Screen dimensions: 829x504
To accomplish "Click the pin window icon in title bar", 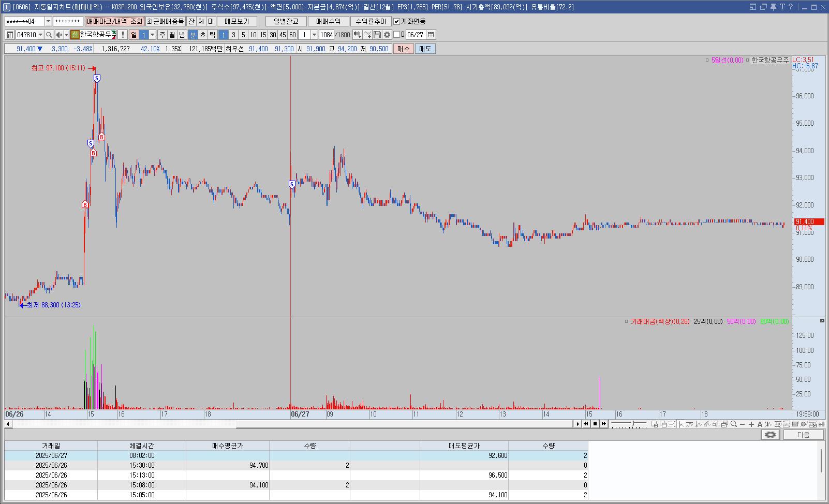I will click(773, 7).
